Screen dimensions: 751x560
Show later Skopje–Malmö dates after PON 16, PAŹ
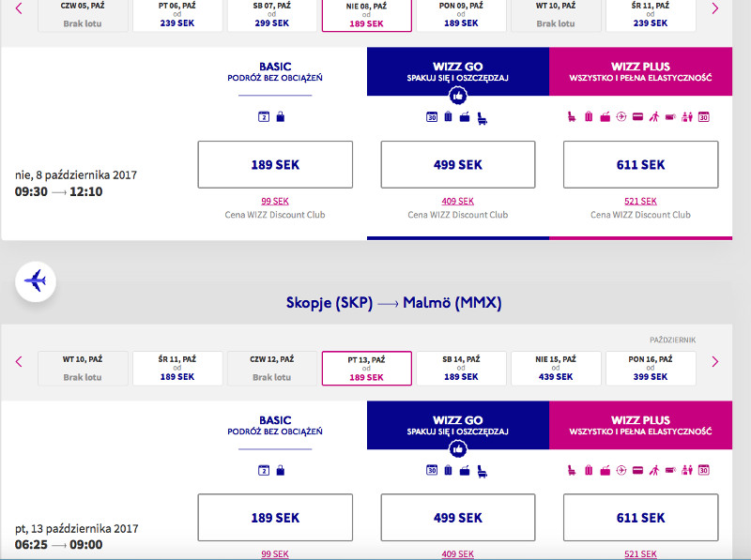[x=715, y=361]
